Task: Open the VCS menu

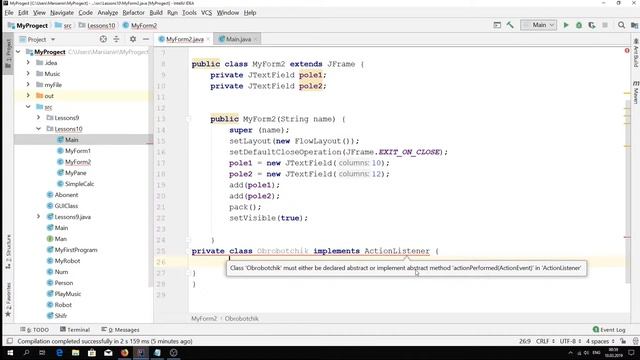Action: 207,13
